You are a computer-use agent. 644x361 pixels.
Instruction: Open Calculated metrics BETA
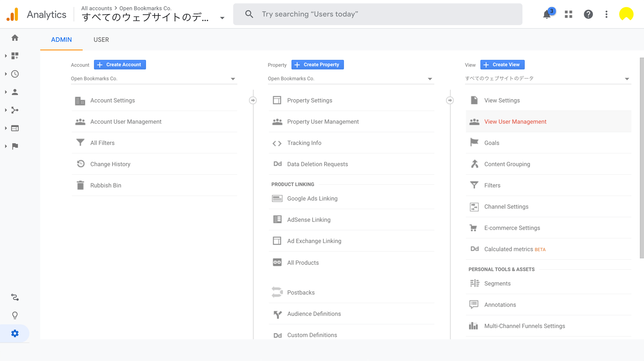click(515, 249)
